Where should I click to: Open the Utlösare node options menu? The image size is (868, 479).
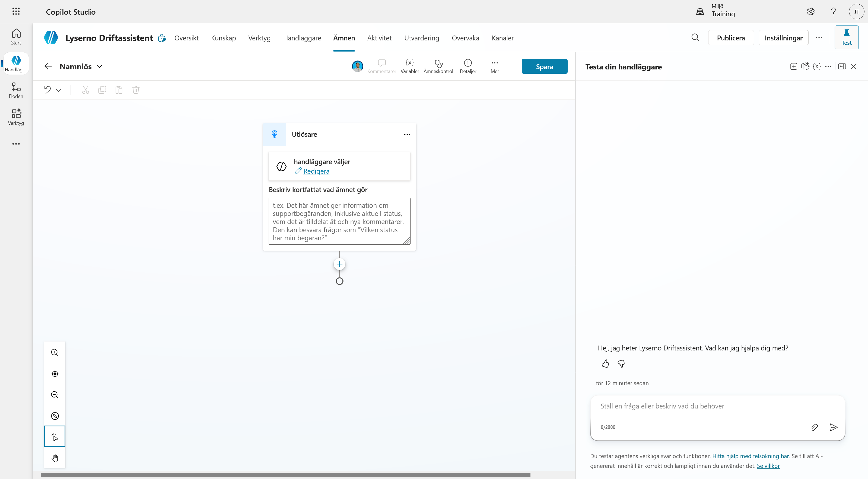click(407, 135)
